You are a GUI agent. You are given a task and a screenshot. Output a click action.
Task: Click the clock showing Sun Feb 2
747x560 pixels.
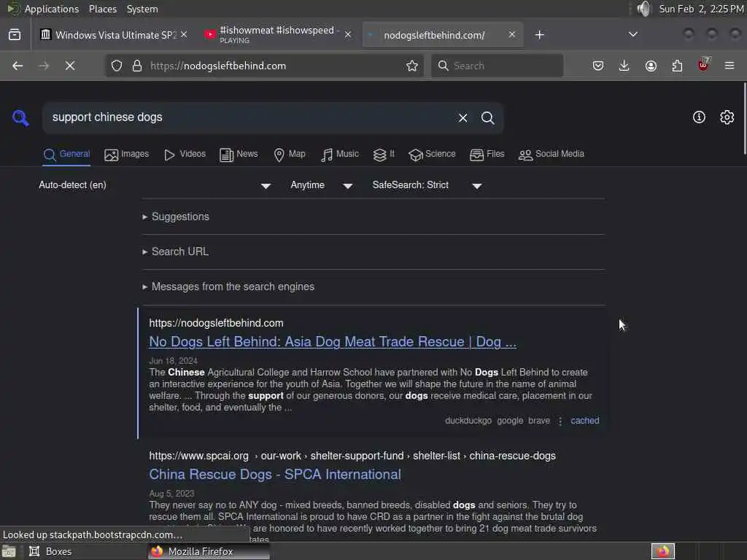pos(701,9)
